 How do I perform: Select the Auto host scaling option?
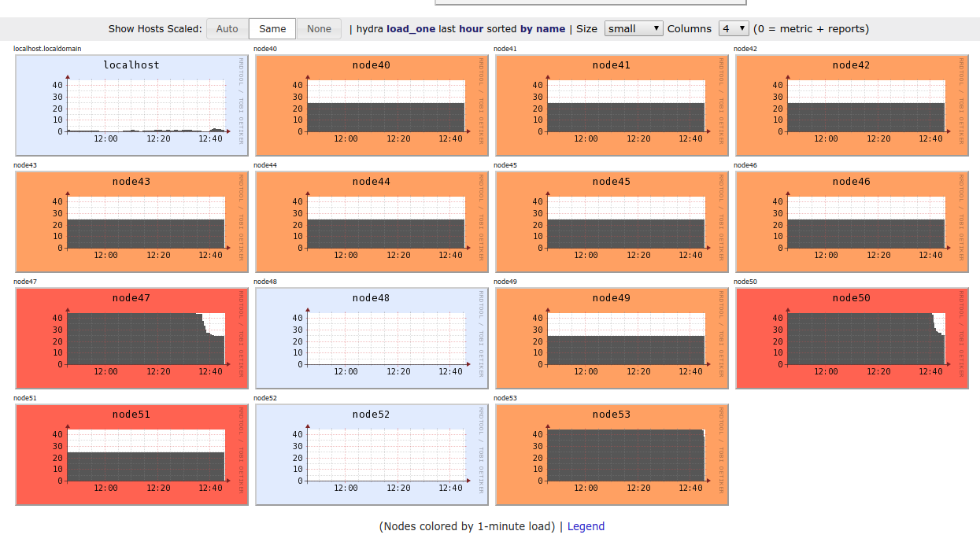click(227, 29)
